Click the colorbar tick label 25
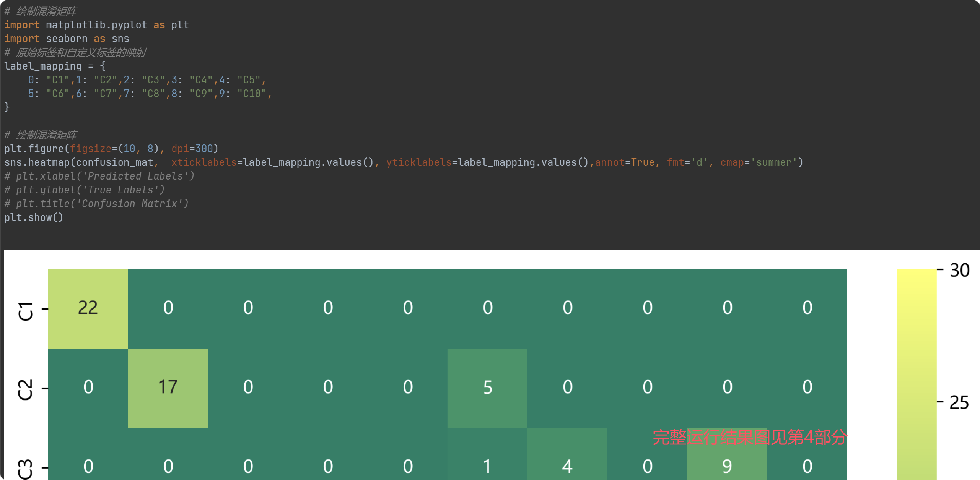The image size is (980, 480). point(959,402)
